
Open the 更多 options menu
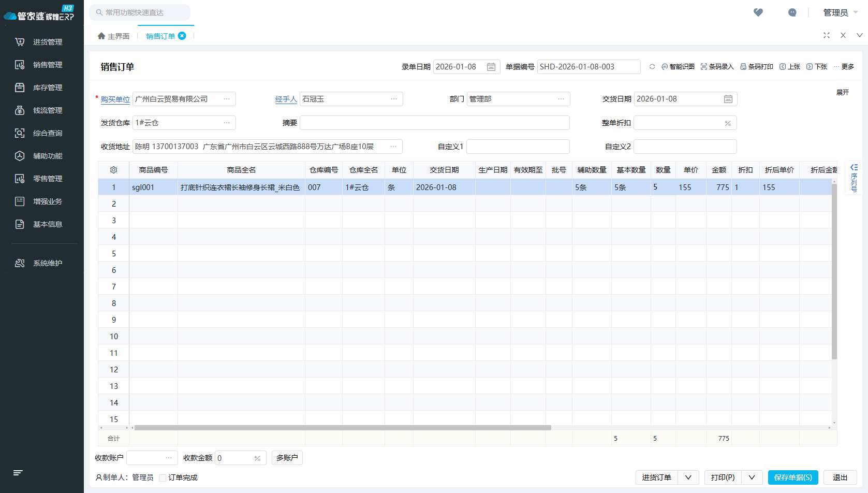tap(844, 67)
